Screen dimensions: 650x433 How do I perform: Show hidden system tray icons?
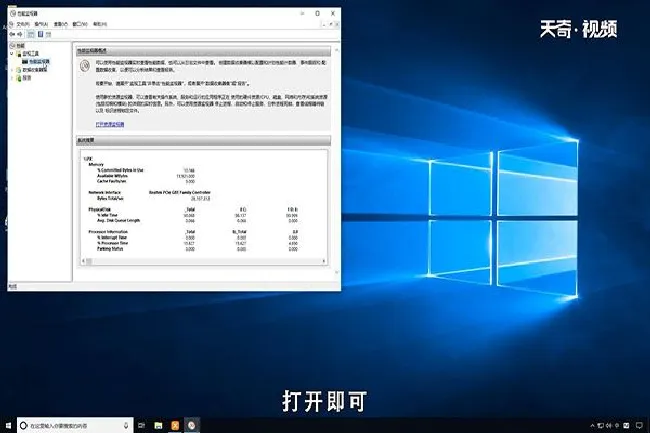[x=592, y=426]
